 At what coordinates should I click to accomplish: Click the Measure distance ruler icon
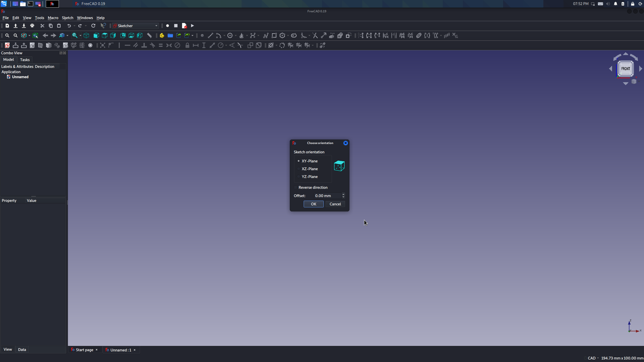(x=149, y=35)
